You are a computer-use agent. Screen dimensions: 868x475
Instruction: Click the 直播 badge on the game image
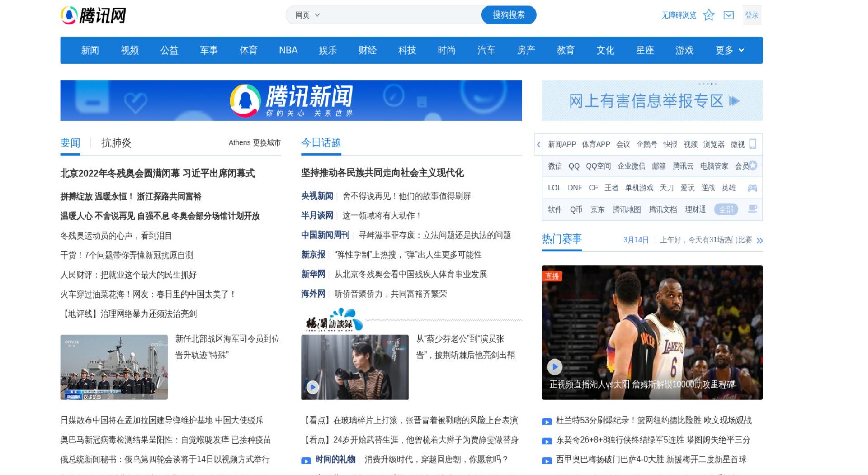(552, 276)
